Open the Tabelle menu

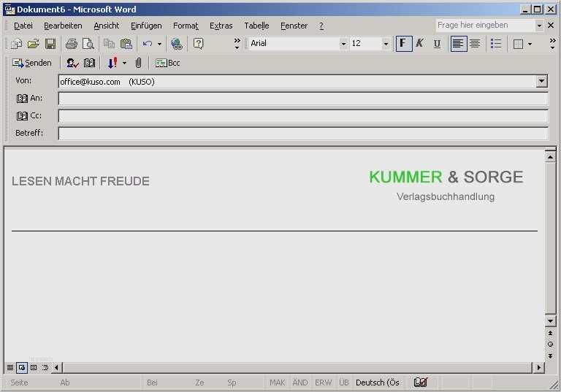tap(256, 26)
